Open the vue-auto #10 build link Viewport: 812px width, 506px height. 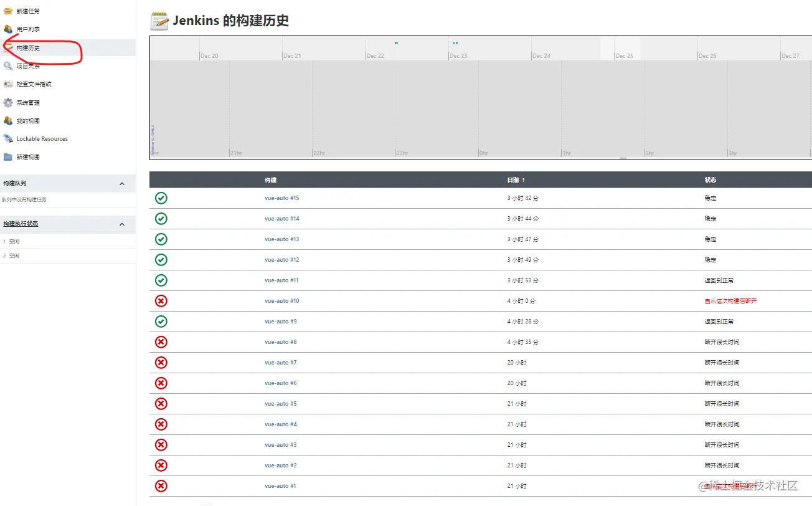click(282, 301)
